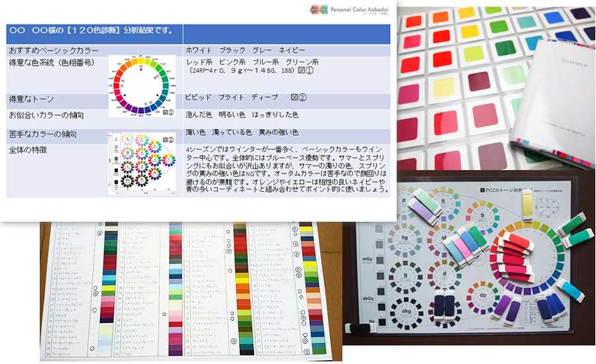
Task: Click the black swatch clip at board corner
Action: (362, 328)
